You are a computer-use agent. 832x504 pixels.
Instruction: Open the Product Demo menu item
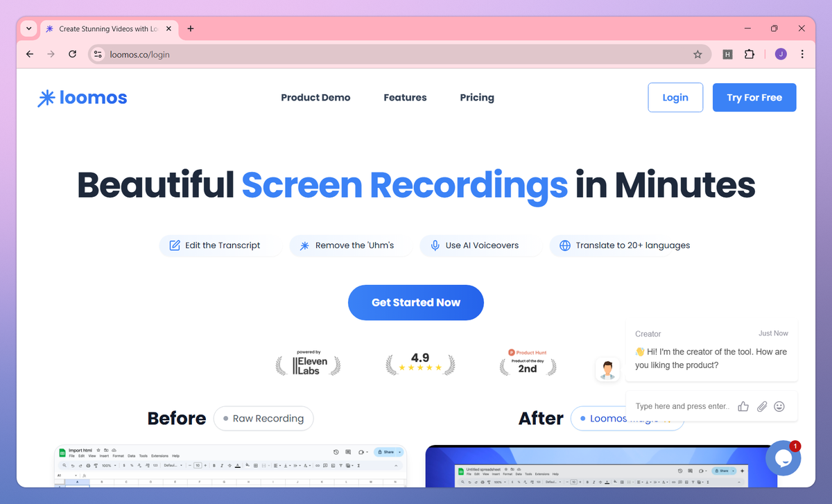click(315, 98)
